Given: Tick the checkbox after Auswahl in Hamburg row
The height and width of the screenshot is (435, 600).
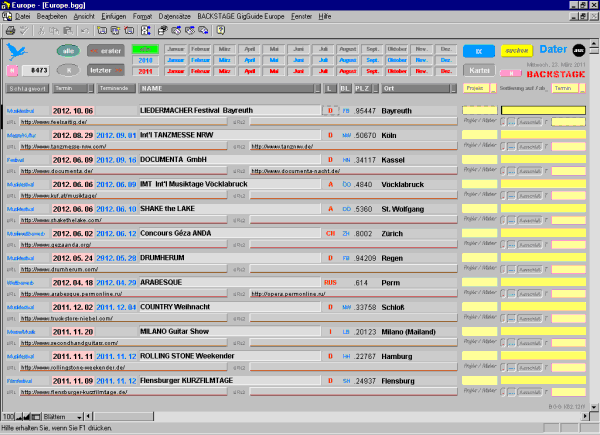Looking at the screenshot, I should click(x=546, y=368).
